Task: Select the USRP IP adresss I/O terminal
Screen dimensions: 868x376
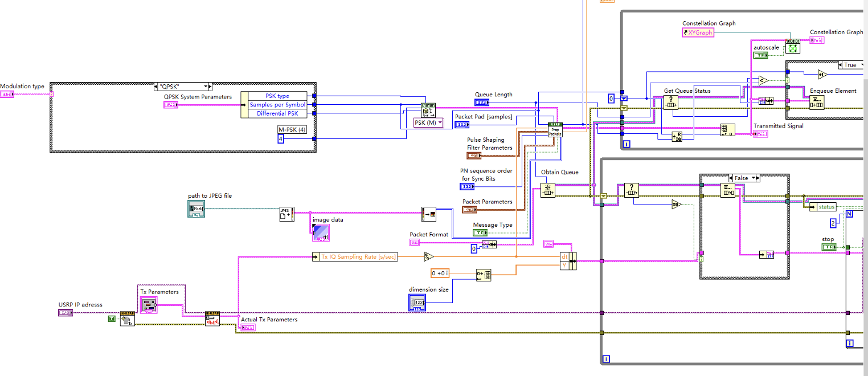Action: coord(65,313)
